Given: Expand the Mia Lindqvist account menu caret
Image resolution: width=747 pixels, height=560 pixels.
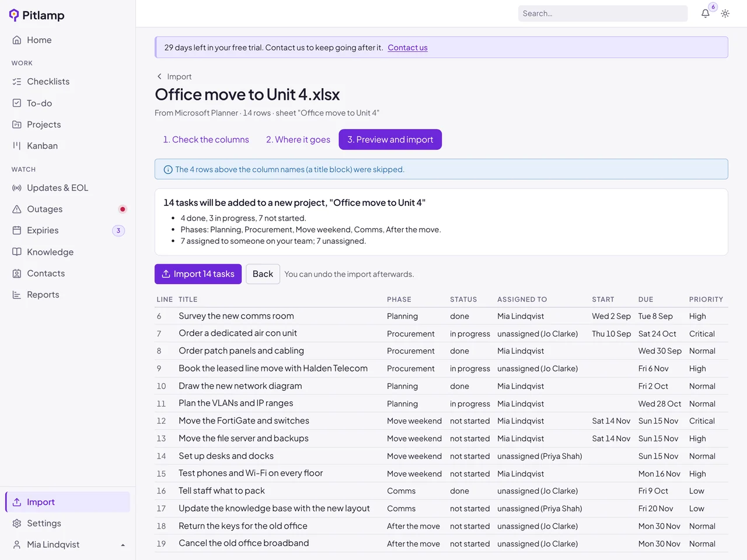Looking at the screenshot, I should pos(123,545).
